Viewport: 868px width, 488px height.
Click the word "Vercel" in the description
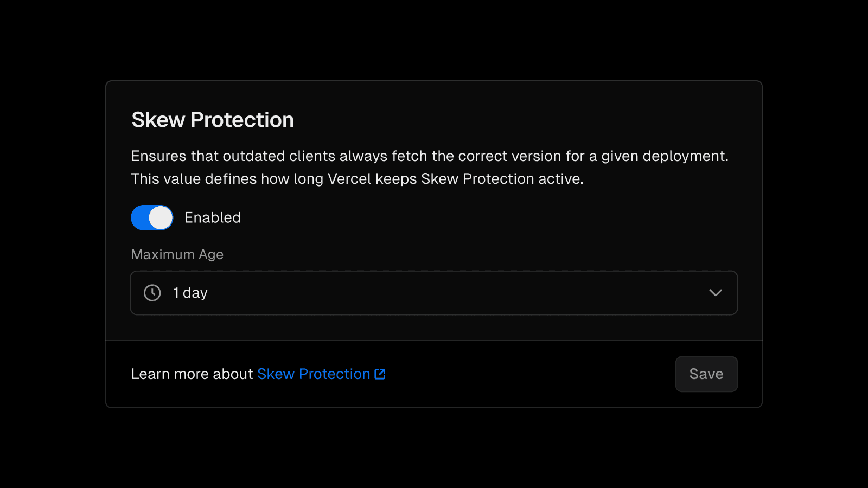click(x=349, y=179)
